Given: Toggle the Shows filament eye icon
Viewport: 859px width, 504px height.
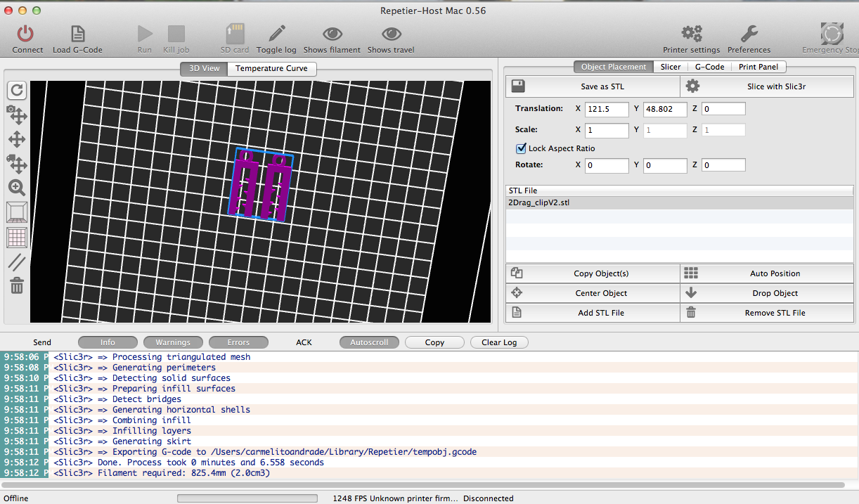Looking at the screenshot, I should (x=332, y=33).
